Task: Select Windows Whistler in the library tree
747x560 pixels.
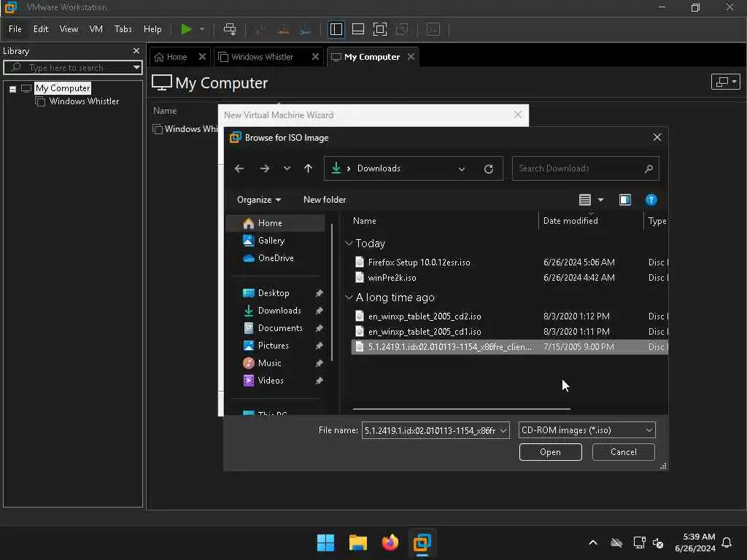Action: [x=84, y=101]
